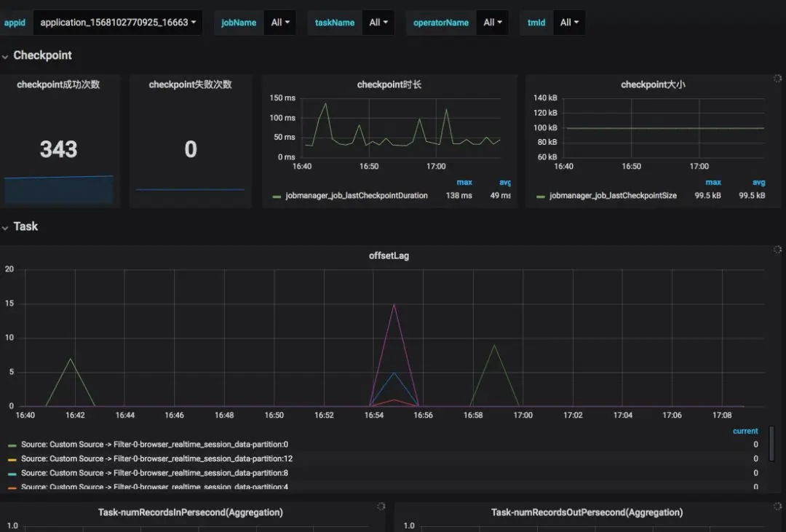Viewport: 786px width, 532px height.
Task: Open the appid application dropdown
Action: point(118,23)
